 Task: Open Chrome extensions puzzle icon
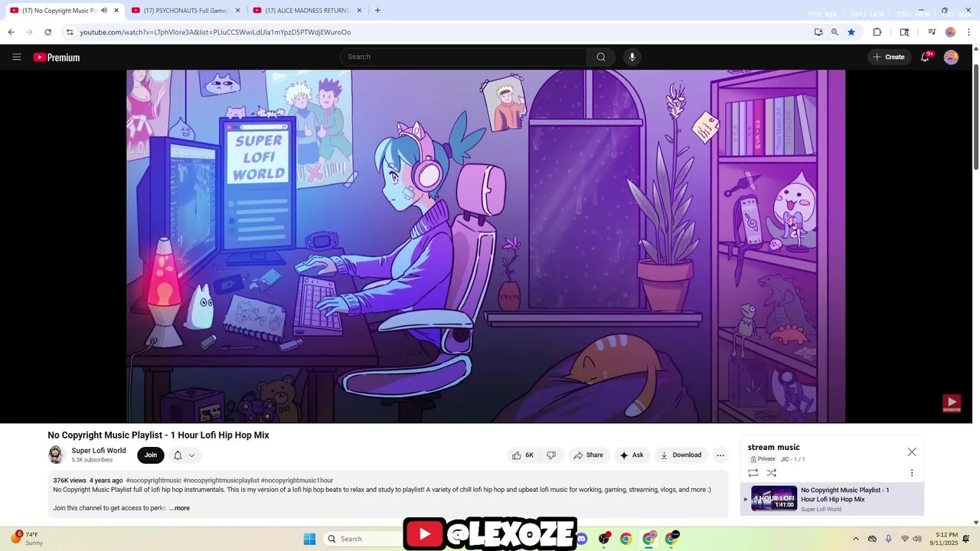point(877,32)
